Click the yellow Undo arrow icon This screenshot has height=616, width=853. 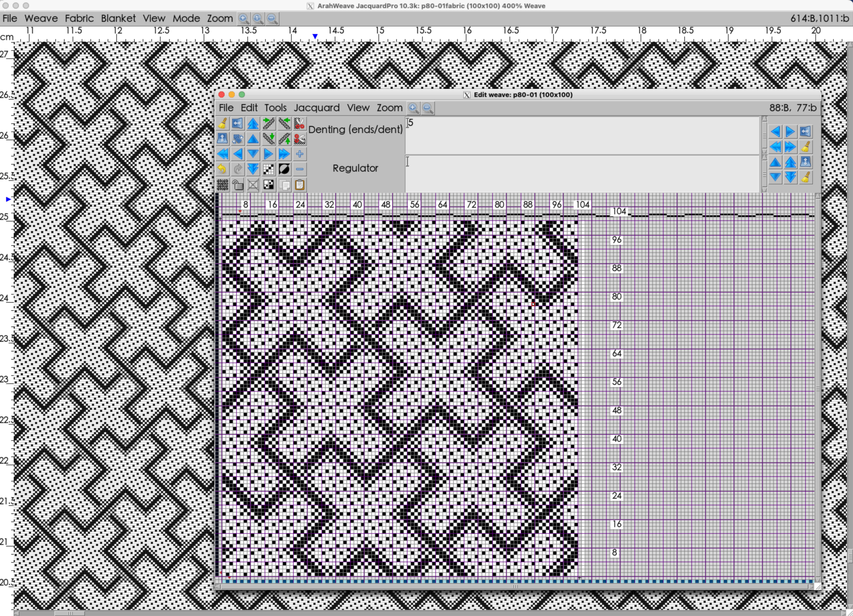pos(222,170)
